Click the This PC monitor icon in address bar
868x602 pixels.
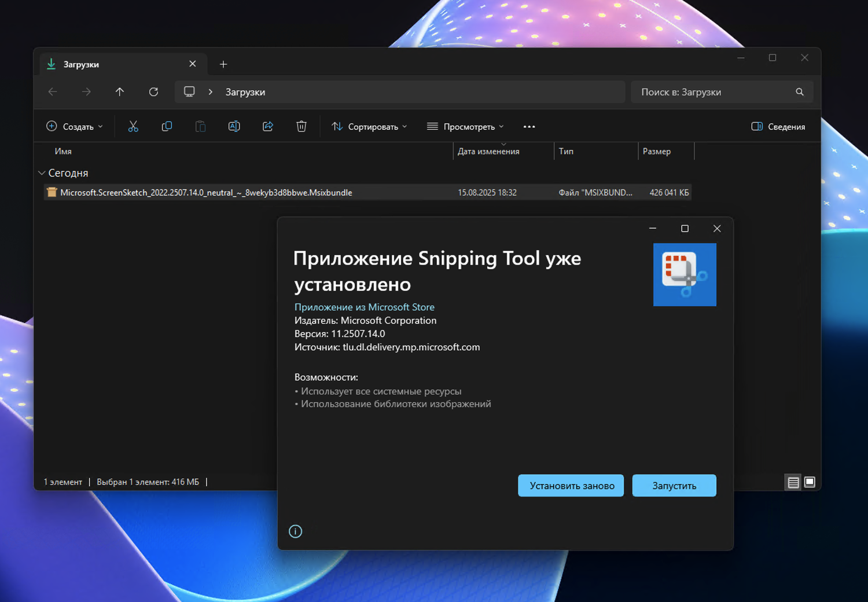[189, 91]
